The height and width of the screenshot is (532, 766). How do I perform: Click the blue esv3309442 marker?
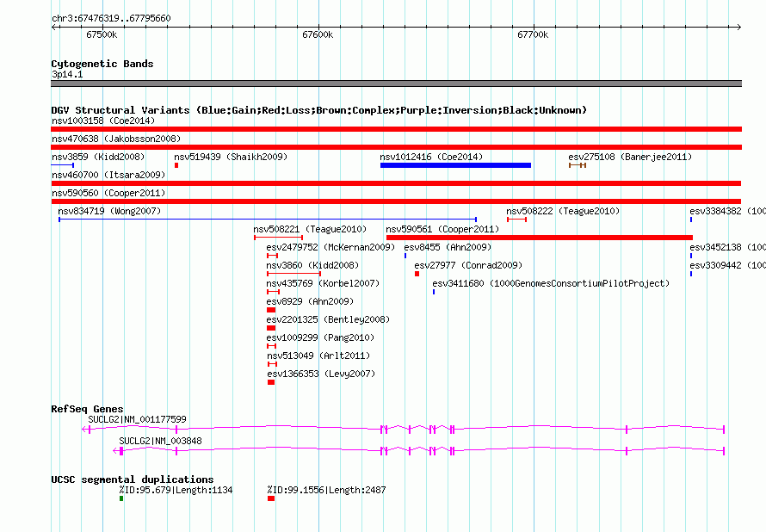[691, 274]
